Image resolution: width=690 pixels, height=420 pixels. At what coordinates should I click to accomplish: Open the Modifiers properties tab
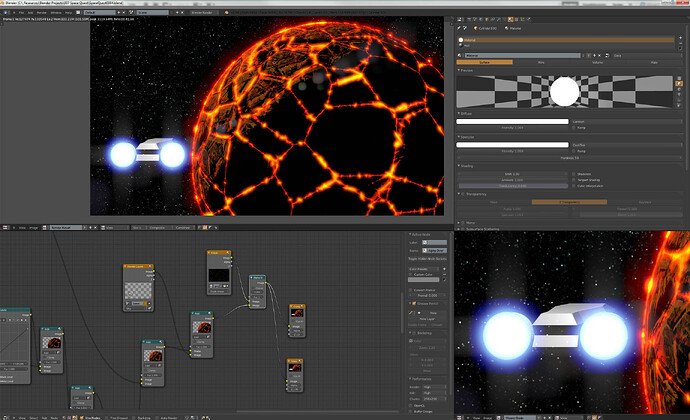click(x=499, y=19)
